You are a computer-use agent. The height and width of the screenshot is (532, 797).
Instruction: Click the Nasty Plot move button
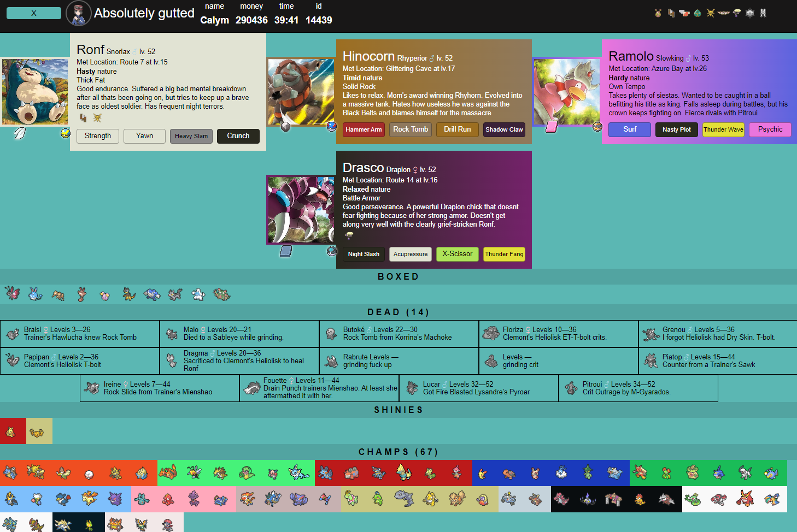tap(677, 129)
